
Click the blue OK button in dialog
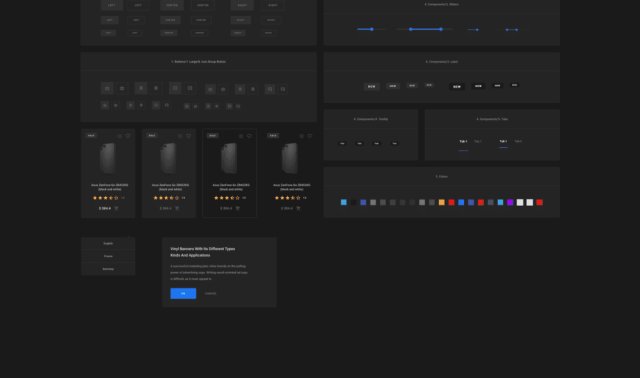pos(183,293)
